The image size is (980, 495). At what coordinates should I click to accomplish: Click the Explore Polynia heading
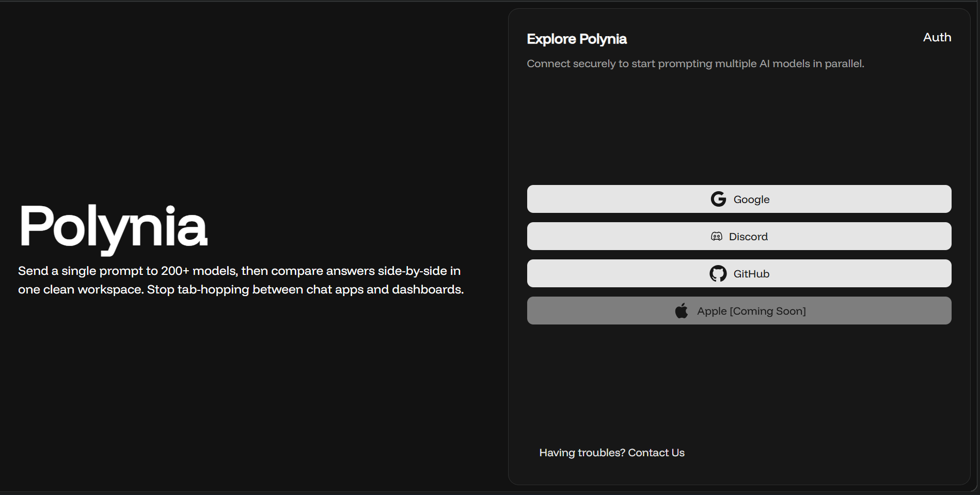tap(577, 38)
